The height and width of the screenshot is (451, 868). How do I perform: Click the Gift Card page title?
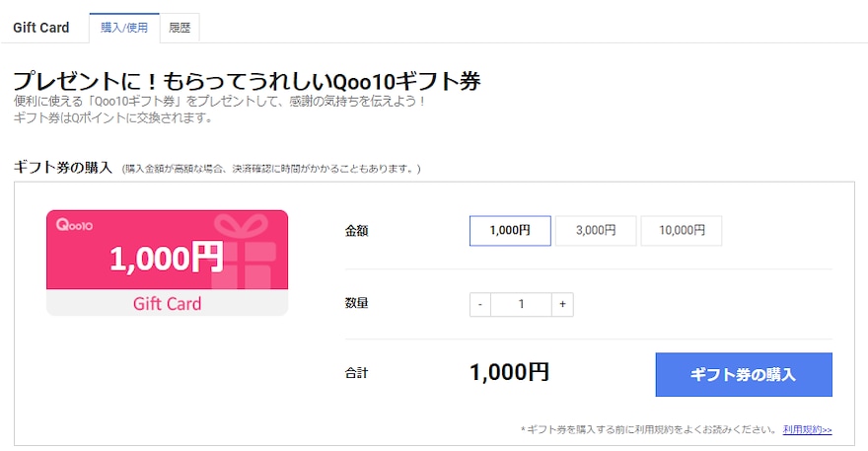pos(41,28)
